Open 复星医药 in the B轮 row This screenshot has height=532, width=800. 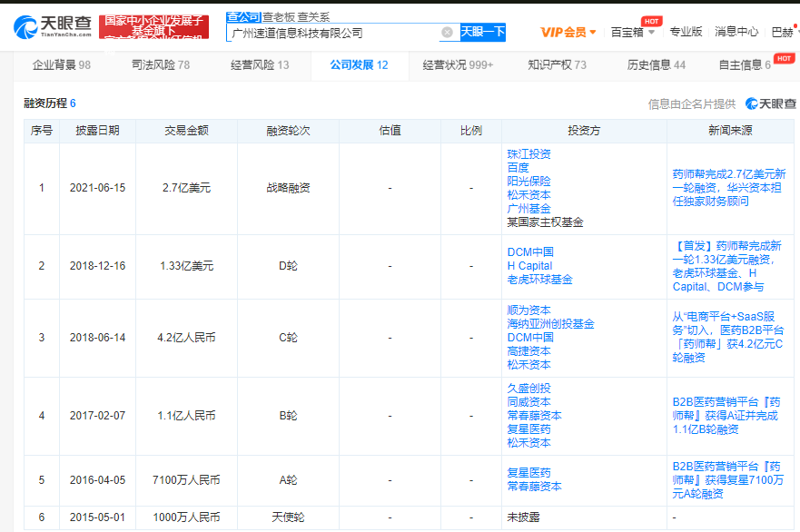(528, 429)
